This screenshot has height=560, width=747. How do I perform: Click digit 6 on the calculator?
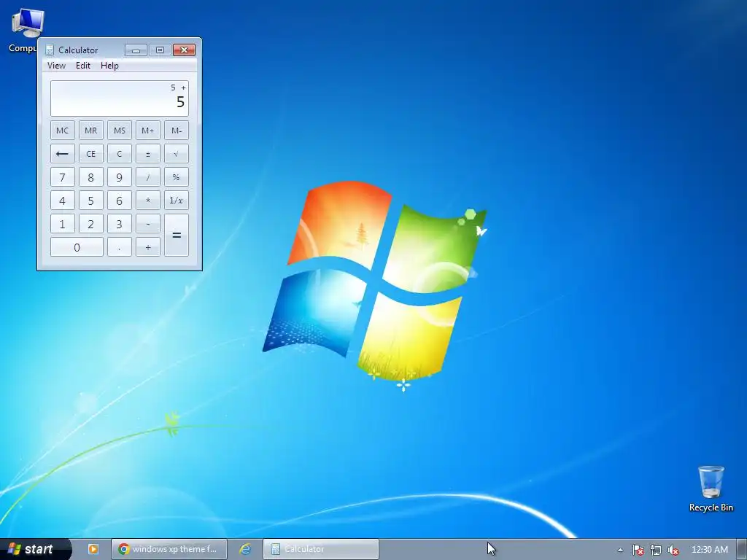point(120,201)
